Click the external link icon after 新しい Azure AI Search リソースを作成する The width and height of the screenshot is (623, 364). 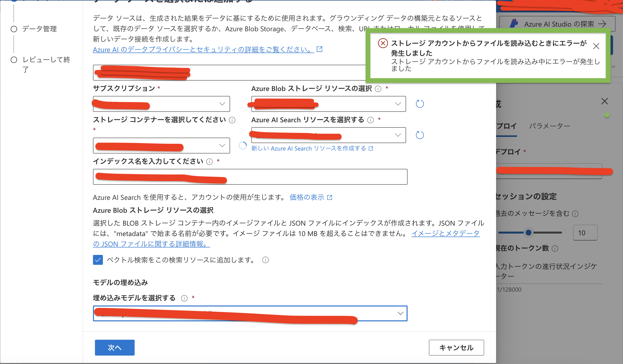click(371, 148)
